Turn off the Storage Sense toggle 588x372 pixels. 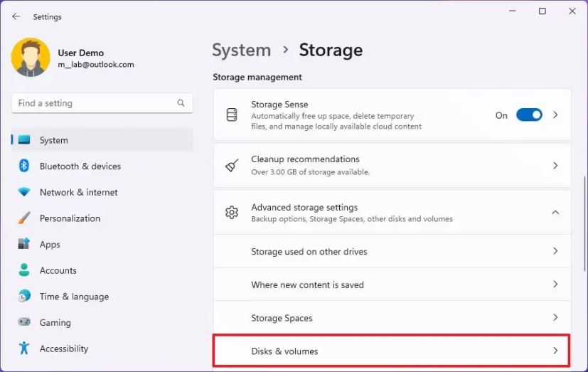click(x=529, y=115)
